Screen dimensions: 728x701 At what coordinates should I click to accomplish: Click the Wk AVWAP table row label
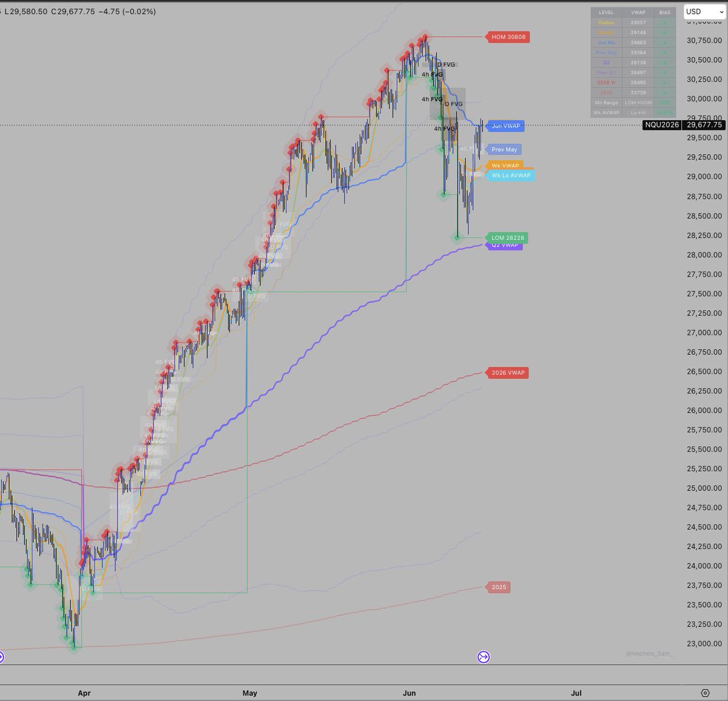(607, 113)
